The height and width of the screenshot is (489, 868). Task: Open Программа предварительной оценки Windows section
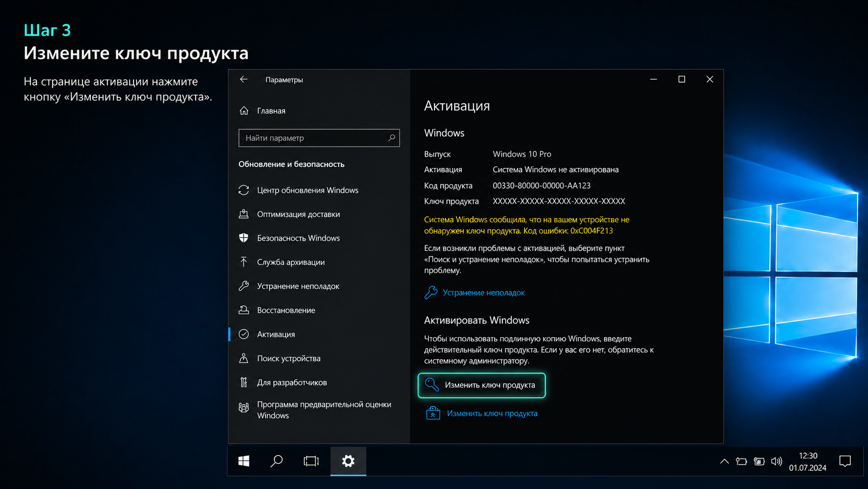(324, 410)
